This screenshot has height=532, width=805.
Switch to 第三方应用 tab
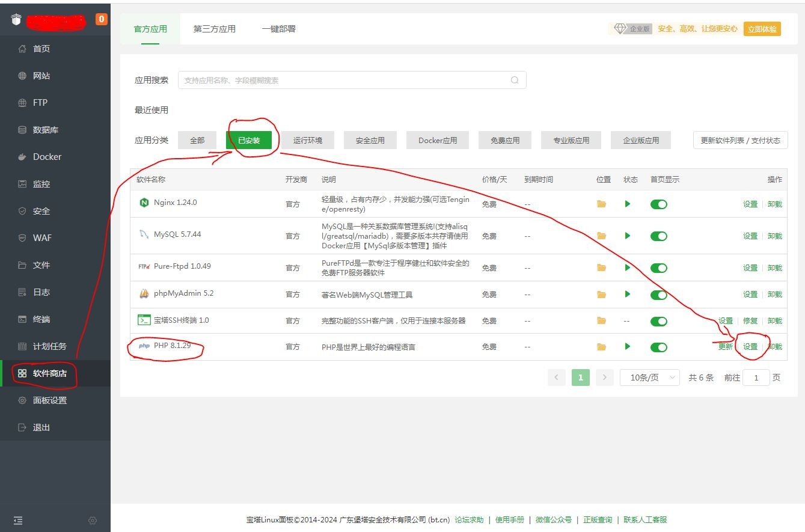pos(215,29)
